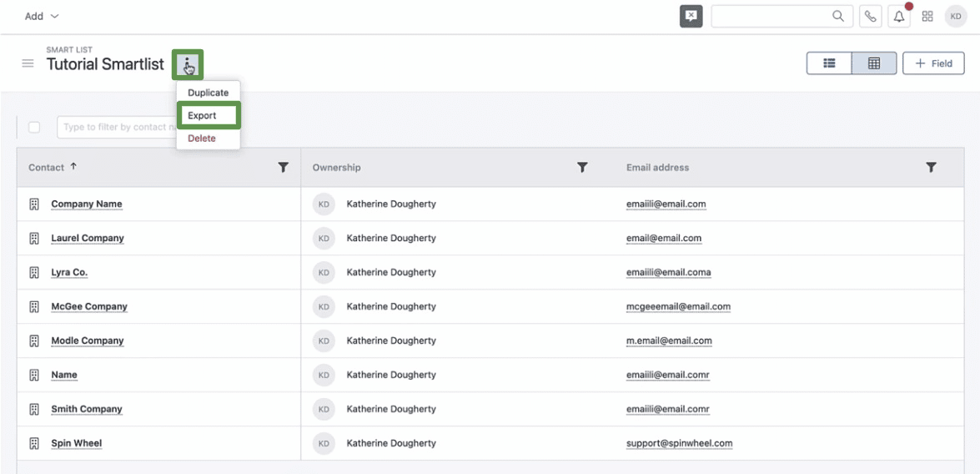Click KD owner avatar in Spin Wheel row

click(324, 443)
